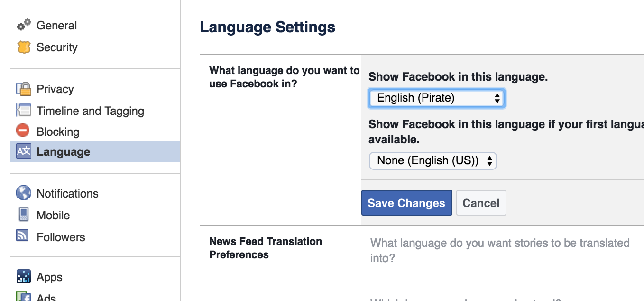Go to General settings
The height and width of the screenshot is (301, 644).
tap(56, 26)
